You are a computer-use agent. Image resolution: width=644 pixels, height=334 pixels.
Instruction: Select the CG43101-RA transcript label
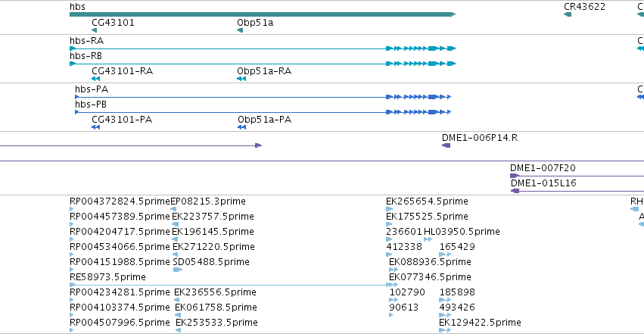123,71
